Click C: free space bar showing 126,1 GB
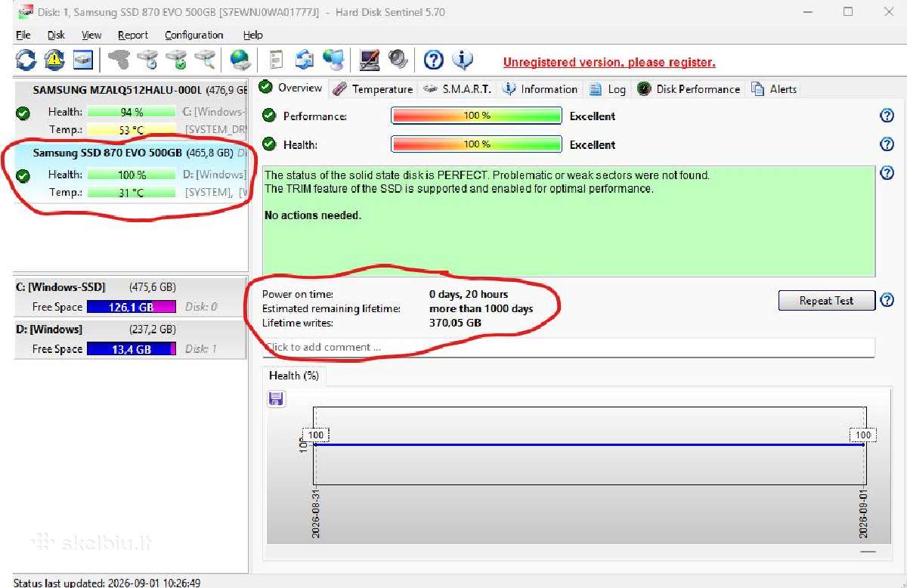This screenshot has height=588, width=907. pyautogui.click(x=132, y=307)
